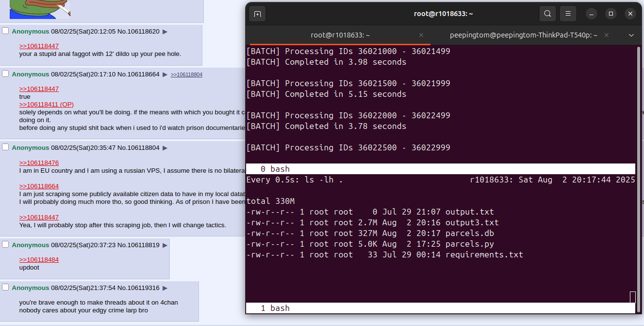
Task: Switch to the root@r1018633 terminal tab
Action: 340,35
